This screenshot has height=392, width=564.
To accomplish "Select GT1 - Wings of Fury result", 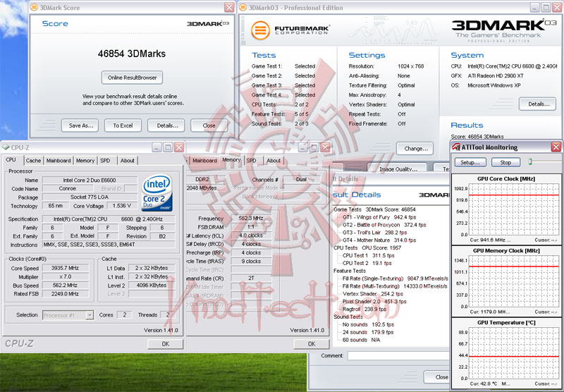I will point(379,217).
